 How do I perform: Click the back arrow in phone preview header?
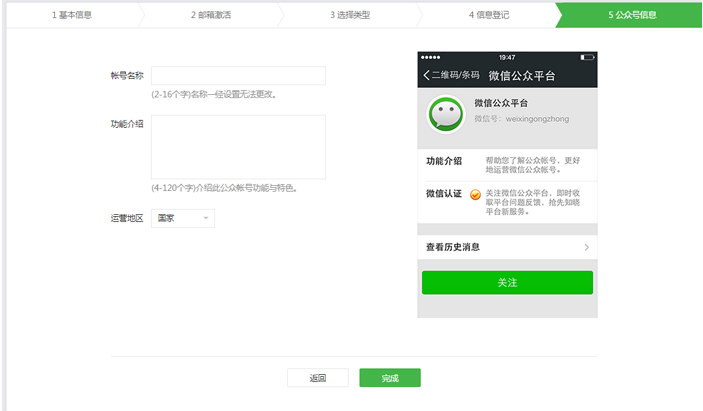click(x=426, y=76)
